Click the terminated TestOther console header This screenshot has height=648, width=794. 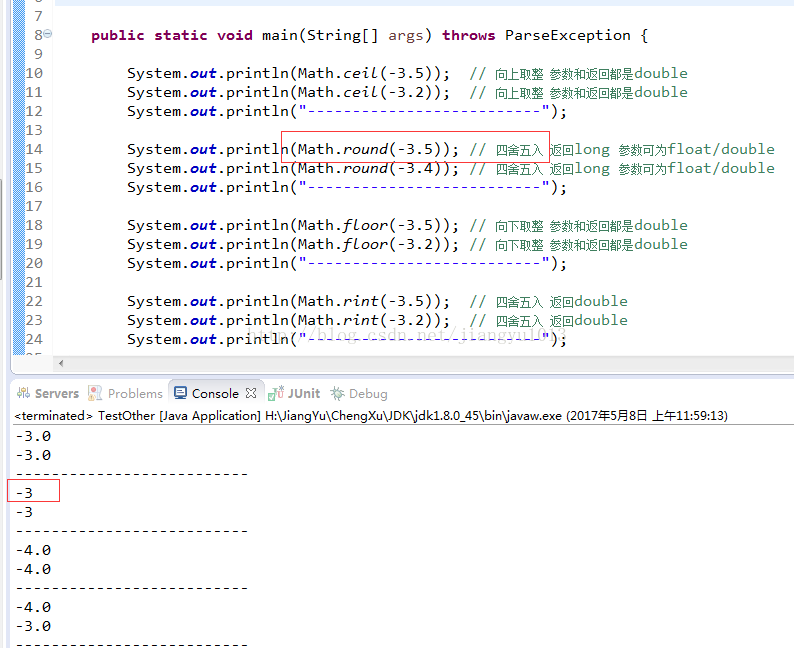point(371,416)
